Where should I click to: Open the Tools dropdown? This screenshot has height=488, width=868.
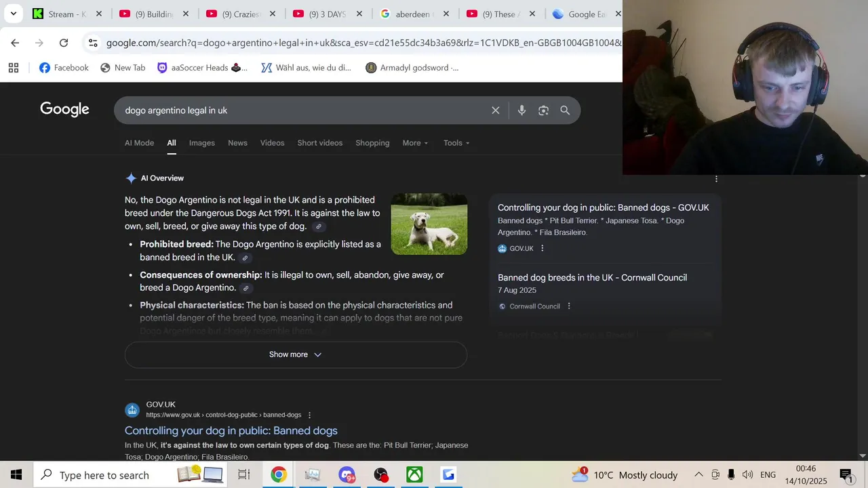456,143
